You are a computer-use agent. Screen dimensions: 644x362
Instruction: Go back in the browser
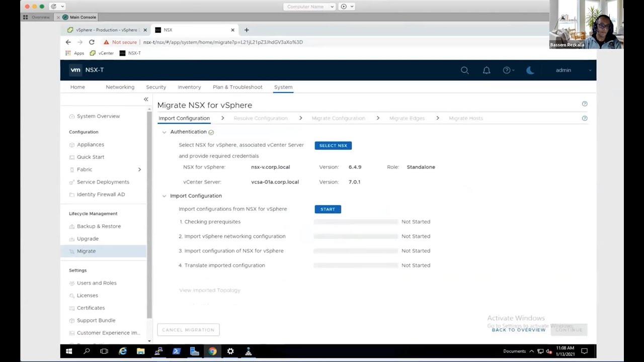68,42
